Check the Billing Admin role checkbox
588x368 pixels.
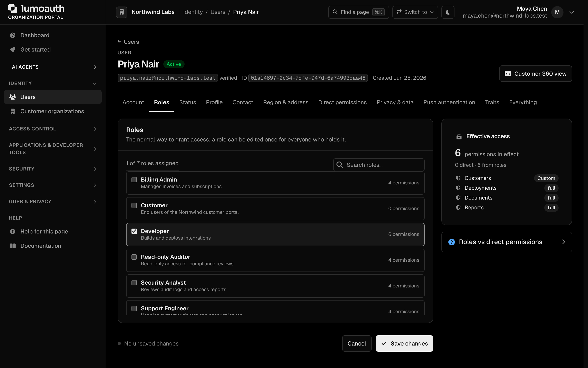click(x=134, y=180)
